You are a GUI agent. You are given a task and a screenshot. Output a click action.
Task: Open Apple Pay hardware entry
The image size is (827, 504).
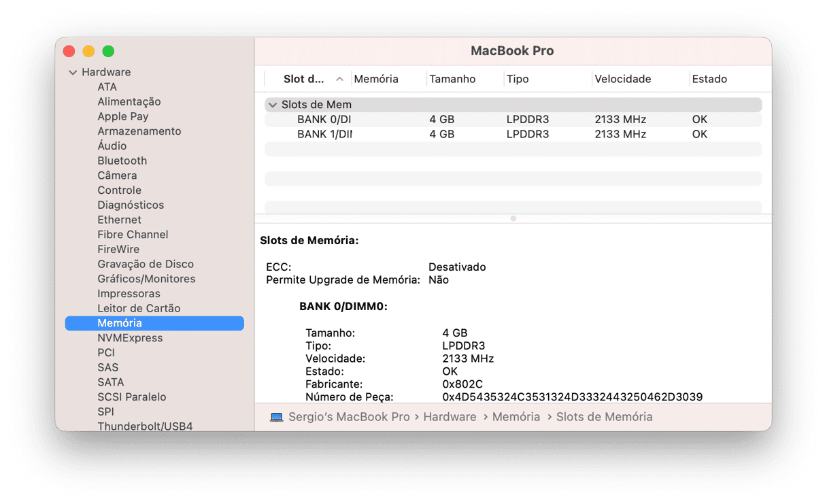click(x=122, y=116)
